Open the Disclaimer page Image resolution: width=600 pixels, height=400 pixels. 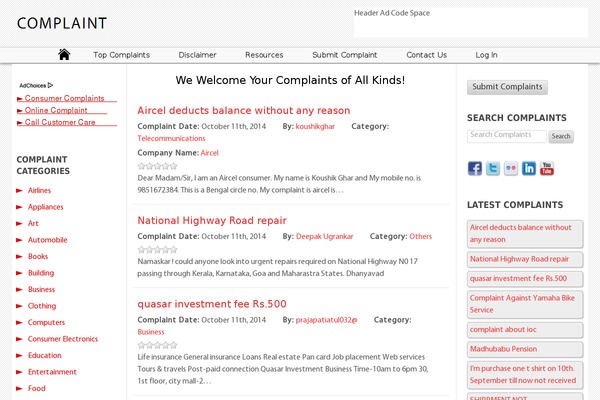point(197,55)
